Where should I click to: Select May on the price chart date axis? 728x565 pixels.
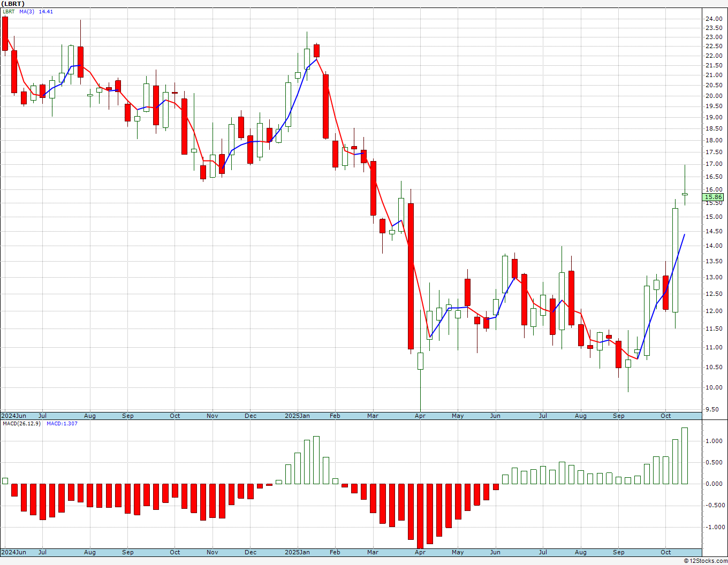pyautogui.click(x=458, y=416)
